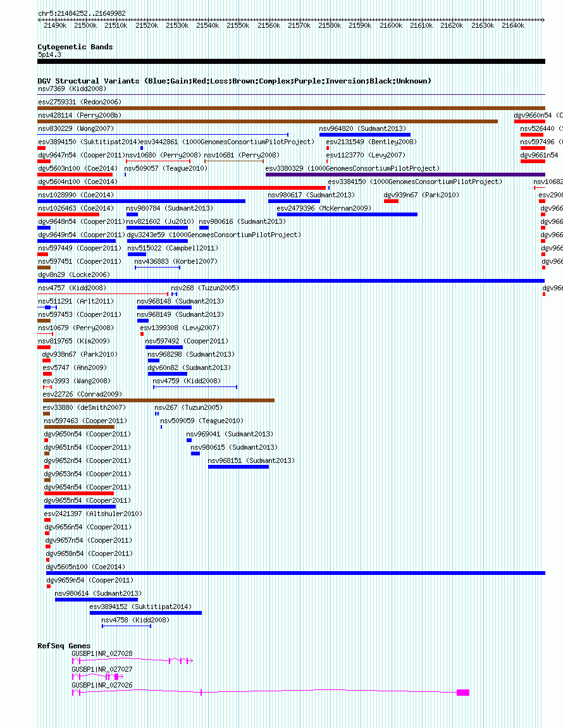Viewport: 563px width, 728px height.
Task: Open variant nsv980784 (Sudmant2013)
Action: click(x=170, y=209)
